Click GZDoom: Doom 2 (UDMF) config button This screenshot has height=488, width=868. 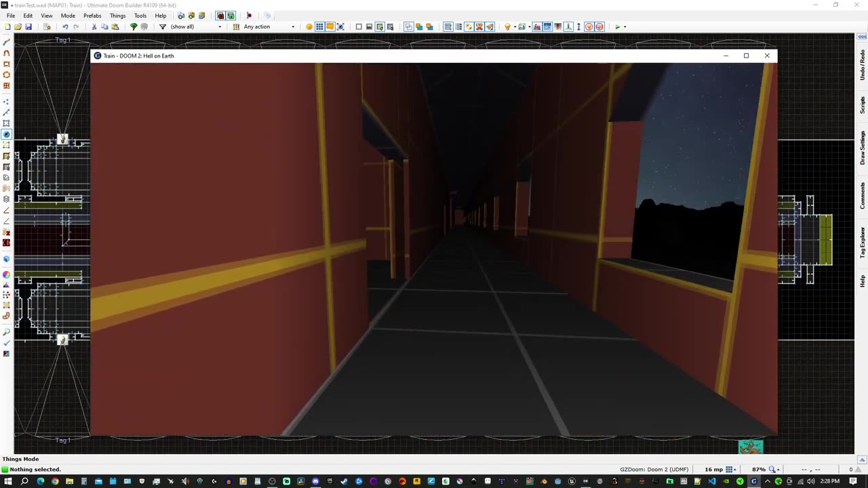point(654,469)
